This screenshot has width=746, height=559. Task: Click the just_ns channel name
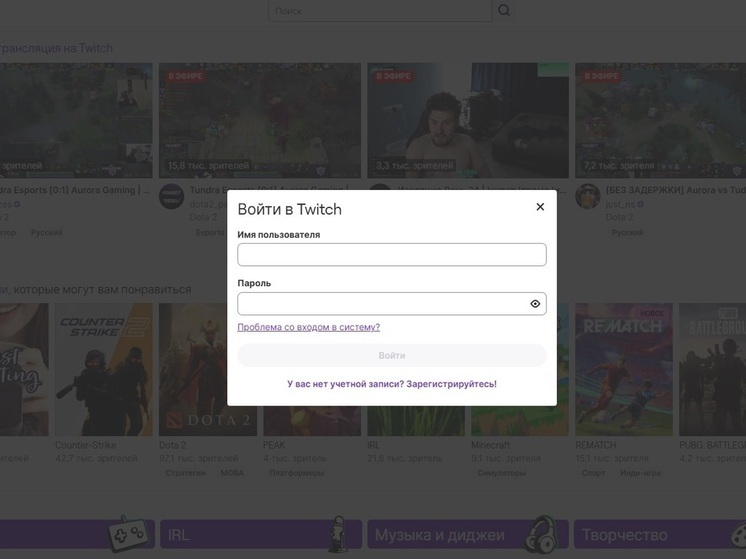[620, 204]
